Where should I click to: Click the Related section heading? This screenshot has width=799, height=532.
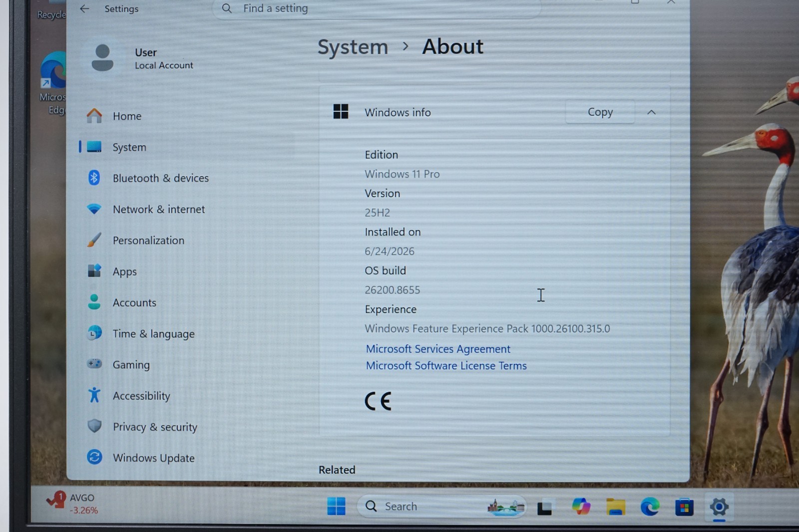click(337, 470)
